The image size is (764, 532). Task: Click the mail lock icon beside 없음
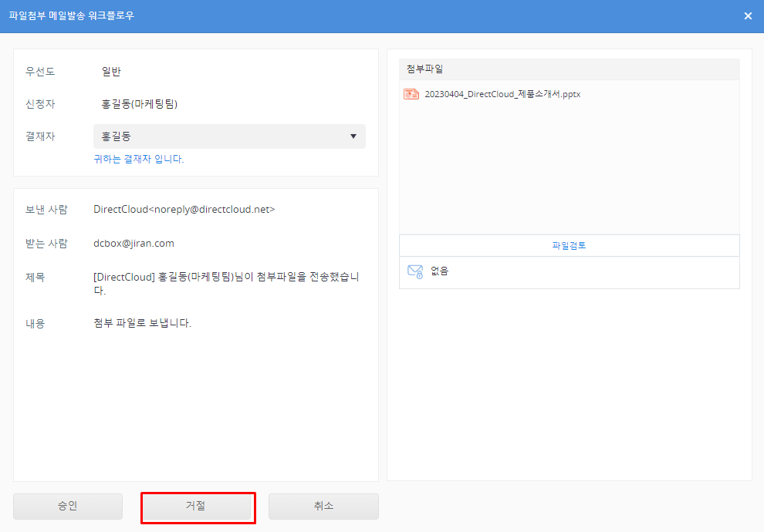(414, 271)
